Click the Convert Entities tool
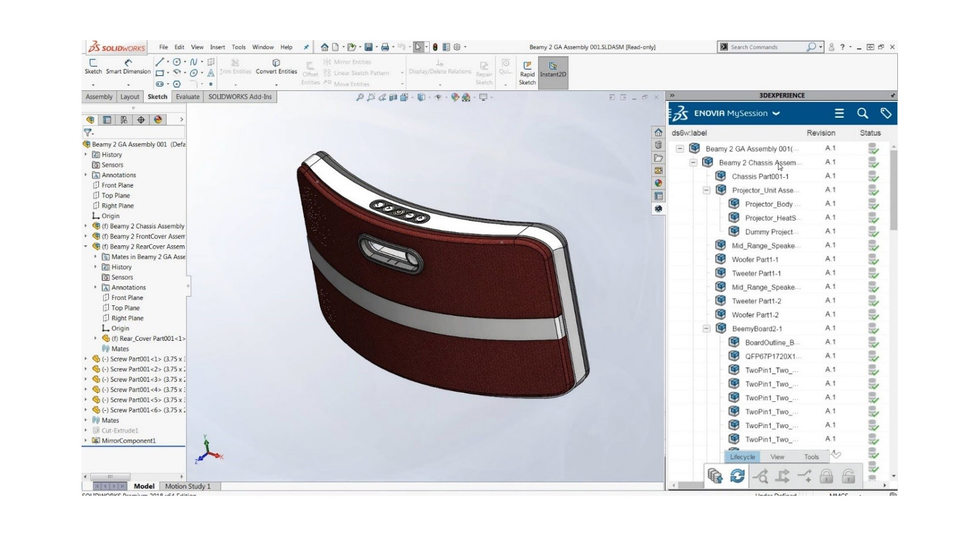The width and height of the screenshot is (980, 536). [276, 66]
